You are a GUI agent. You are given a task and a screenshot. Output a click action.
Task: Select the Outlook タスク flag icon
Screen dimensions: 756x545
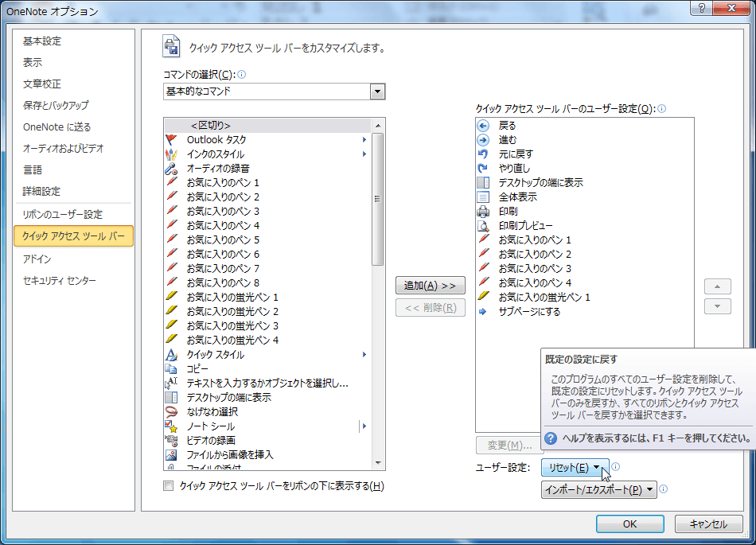point(171,140)
